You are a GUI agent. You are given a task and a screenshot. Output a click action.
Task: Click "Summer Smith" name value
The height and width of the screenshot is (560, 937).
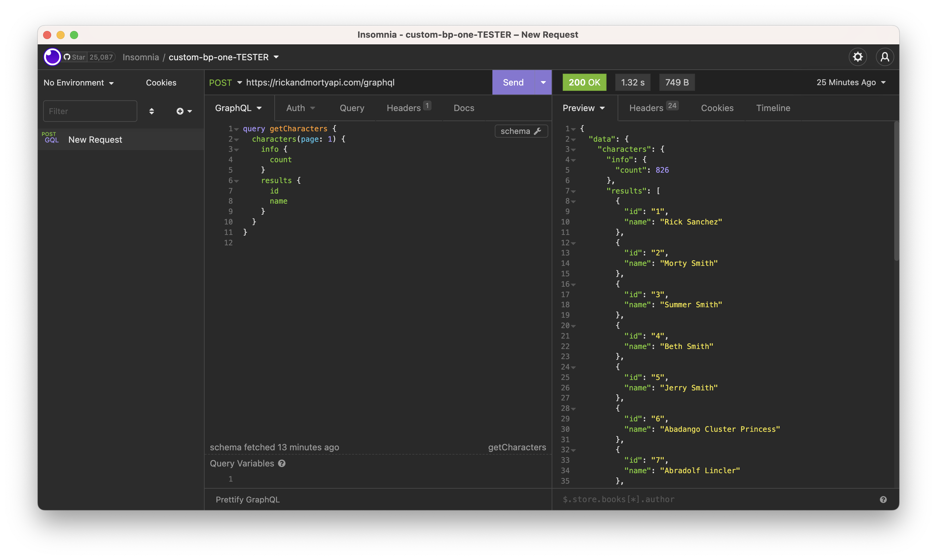tap(691, 305)
